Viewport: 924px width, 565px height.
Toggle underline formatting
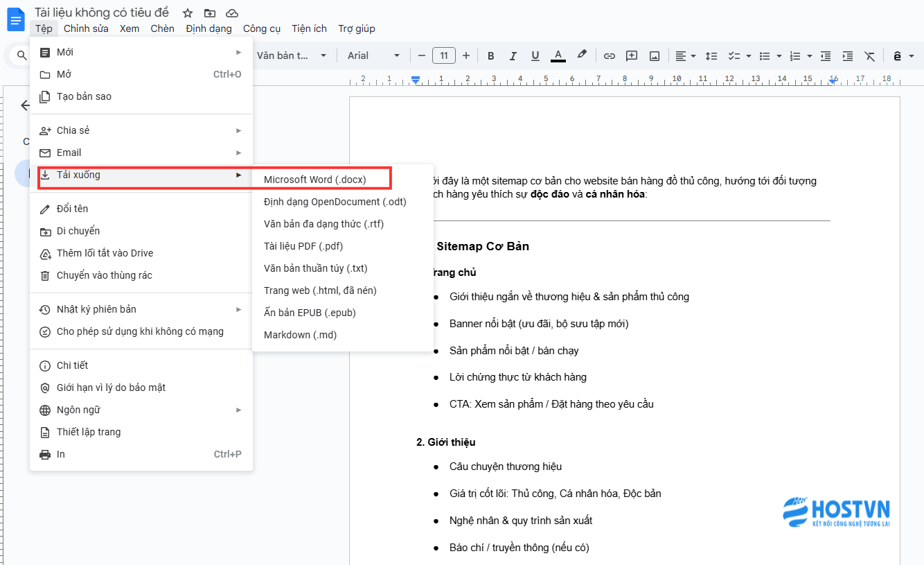(x=535, y=55)
